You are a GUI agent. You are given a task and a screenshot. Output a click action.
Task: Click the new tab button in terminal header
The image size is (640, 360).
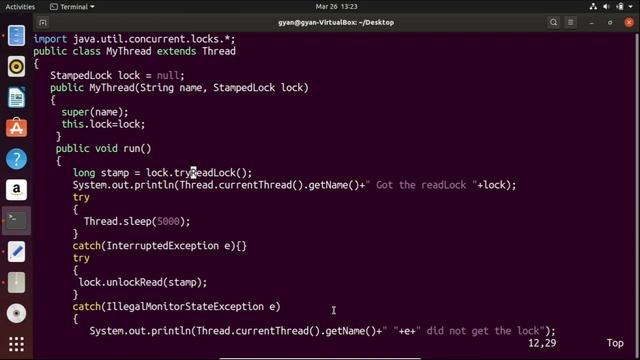43,22
